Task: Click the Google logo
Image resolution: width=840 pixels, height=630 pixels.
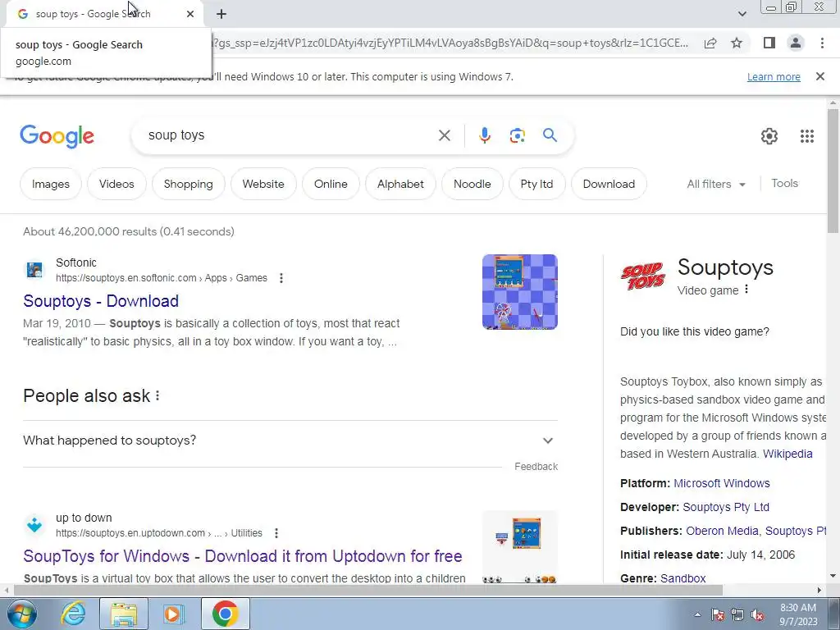Action: coord(57,136)
